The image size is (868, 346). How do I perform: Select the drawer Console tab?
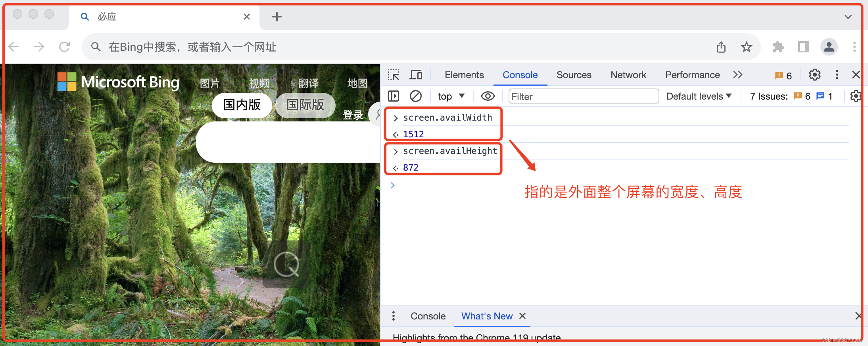pyautogui.click(x=428, y=316)
